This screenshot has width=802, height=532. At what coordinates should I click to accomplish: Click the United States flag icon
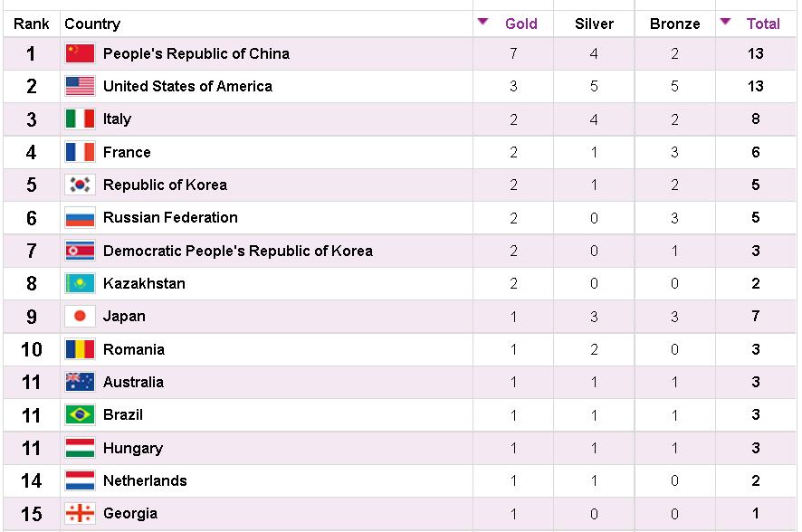(80, 86)
